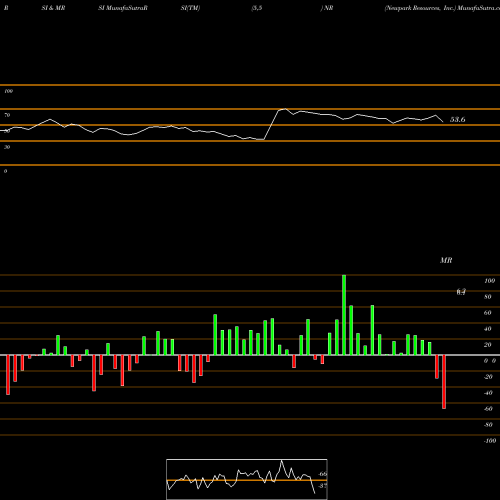Click the MR axis label -60

click(488, 409)
